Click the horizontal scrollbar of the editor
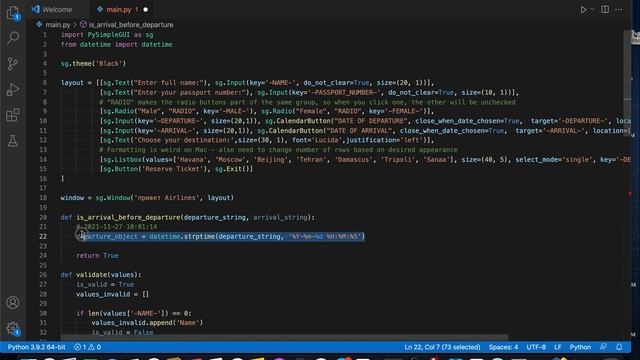Image resolution: width=640 pixels, height=360 pixels. (284, 338)
